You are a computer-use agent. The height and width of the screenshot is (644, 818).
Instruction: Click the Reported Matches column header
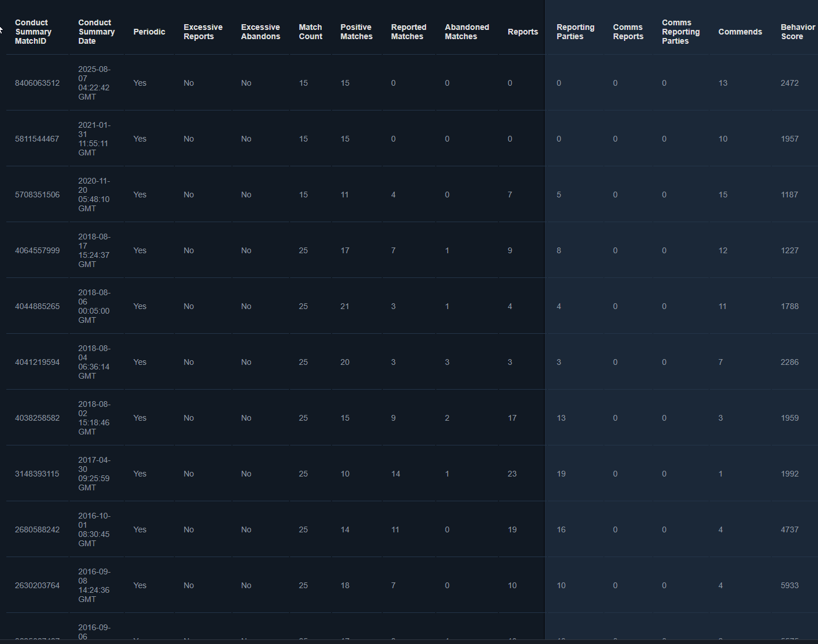click(x=409, y=32)
